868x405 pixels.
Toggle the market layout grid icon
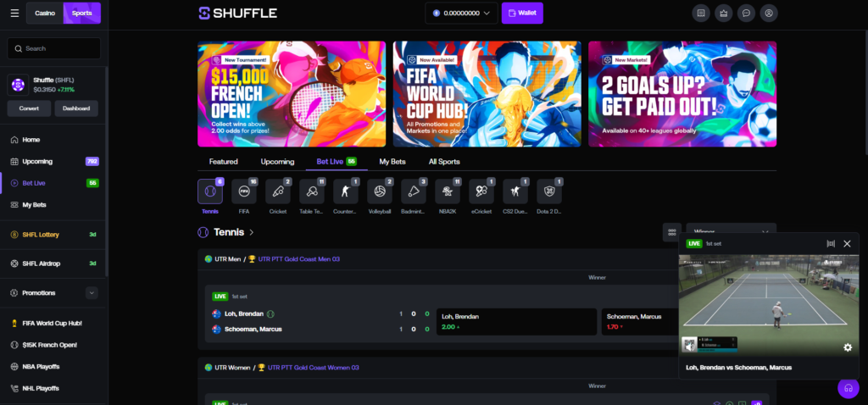[672, 232]
